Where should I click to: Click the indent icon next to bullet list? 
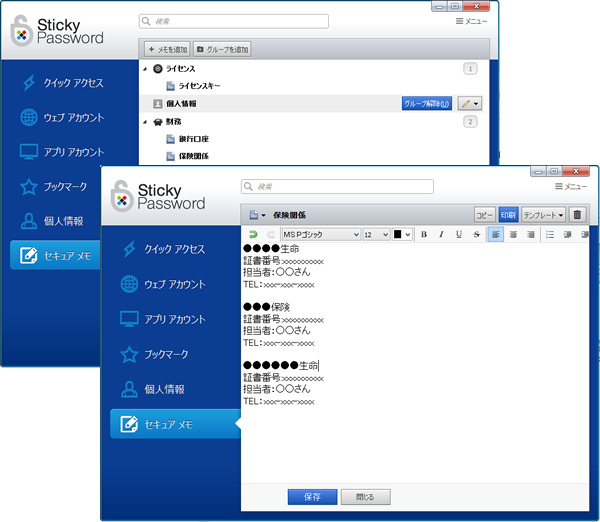click(x=567, y=234)
